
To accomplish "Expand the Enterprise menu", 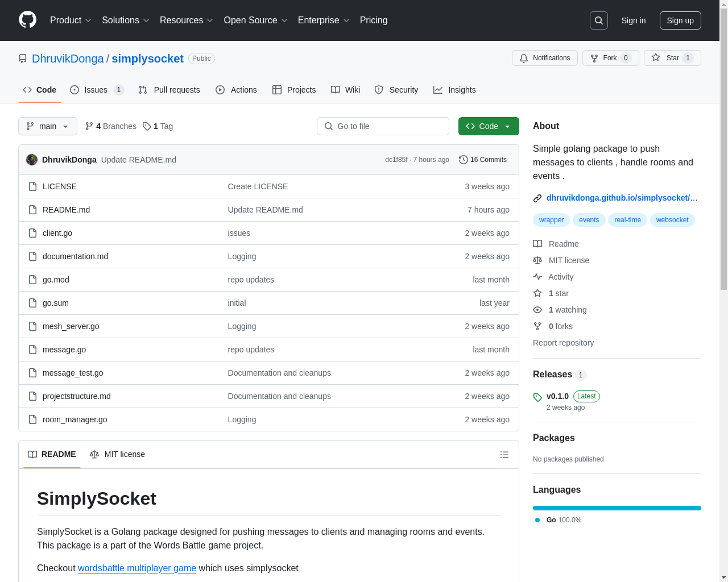I will point(324,20).
